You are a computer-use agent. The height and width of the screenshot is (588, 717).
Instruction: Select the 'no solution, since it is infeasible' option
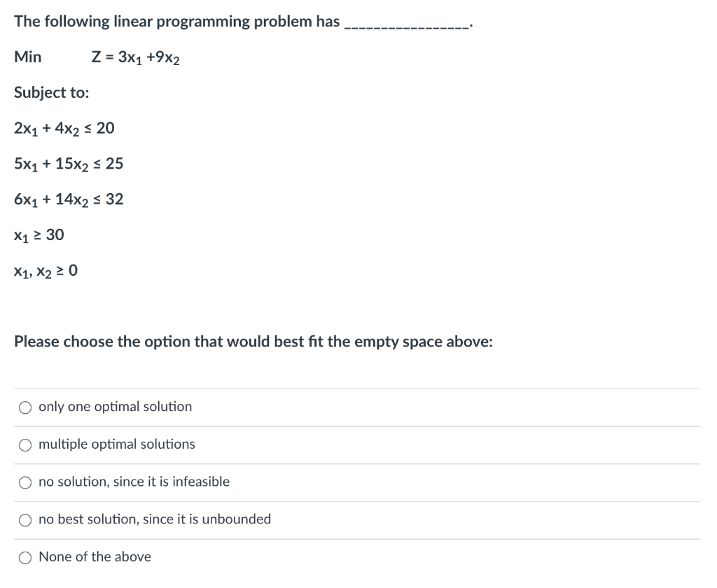pyautogui.click(x=25, y=482)
